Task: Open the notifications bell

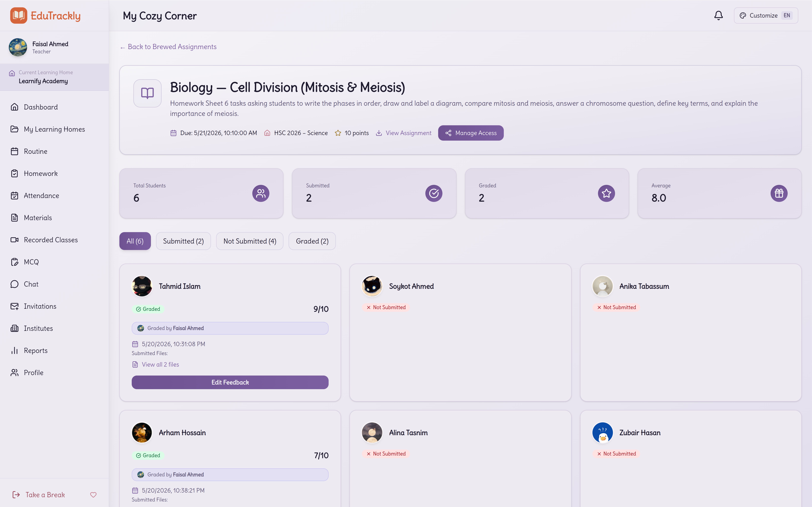Action: click(x=718, y=15)
